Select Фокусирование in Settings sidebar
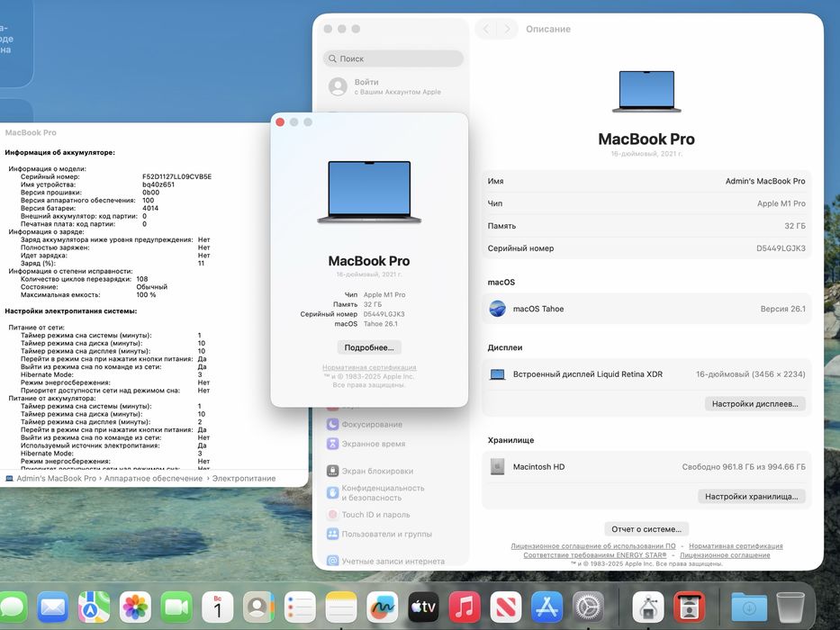 tap(372, 424)
